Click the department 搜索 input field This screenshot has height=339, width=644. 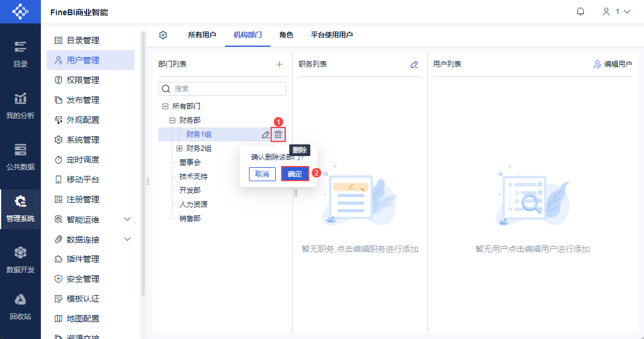click(222, 89)
